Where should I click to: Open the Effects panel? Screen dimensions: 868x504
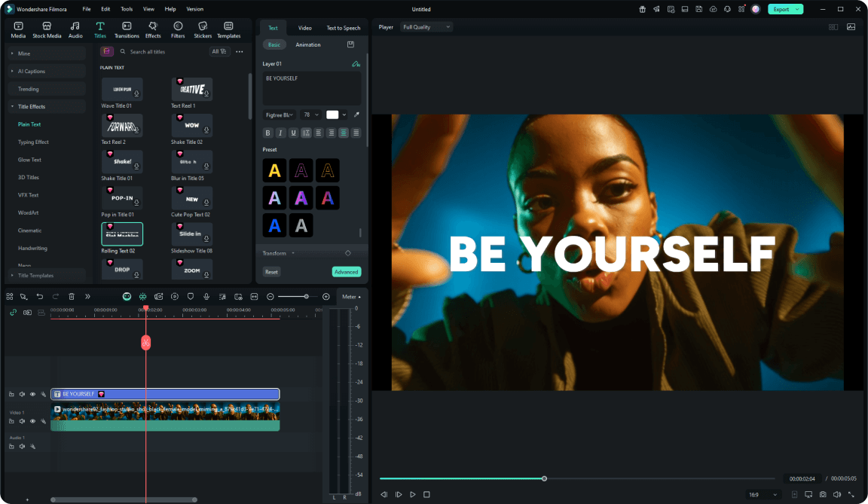[153, 30]
